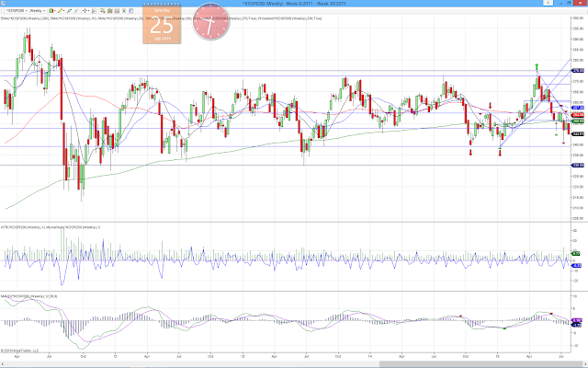Viewport: 588px width, 368px height.
Task: Expand the chart style dropdown arrow
Action: [55, 11]
